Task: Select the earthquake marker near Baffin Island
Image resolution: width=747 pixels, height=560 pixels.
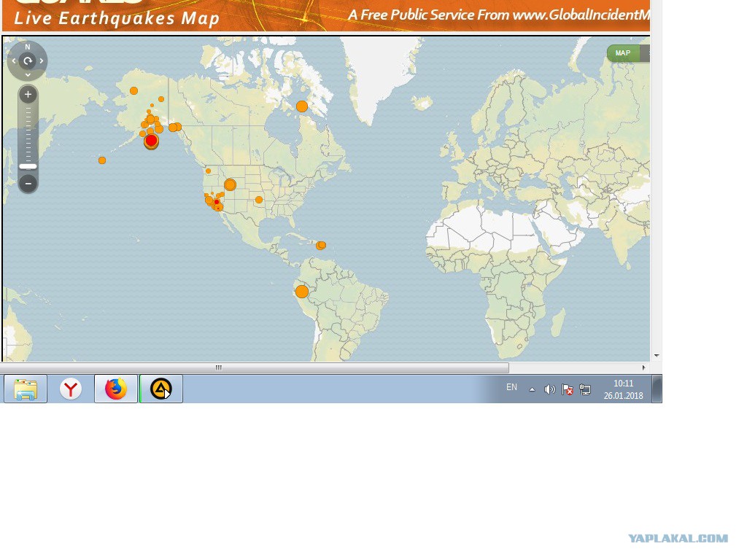Action: pyautogui.click(x=301, y=106)
